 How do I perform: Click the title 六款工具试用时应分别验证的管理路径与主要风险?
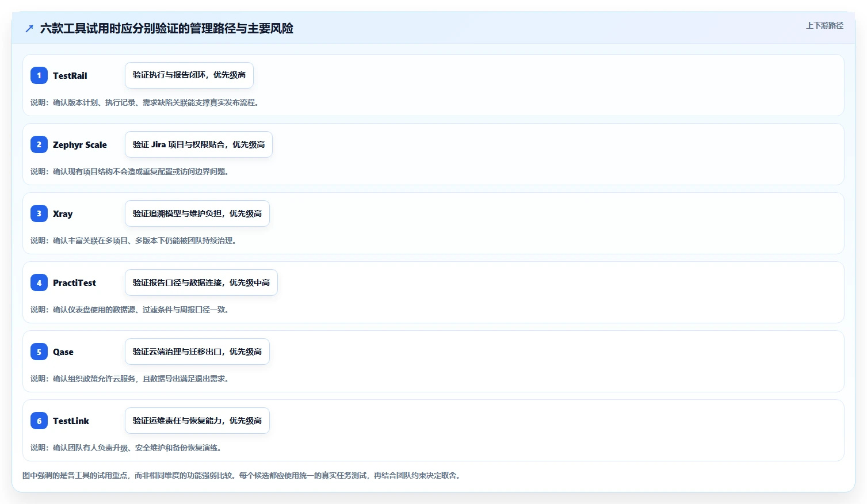(x=167, y=28)
